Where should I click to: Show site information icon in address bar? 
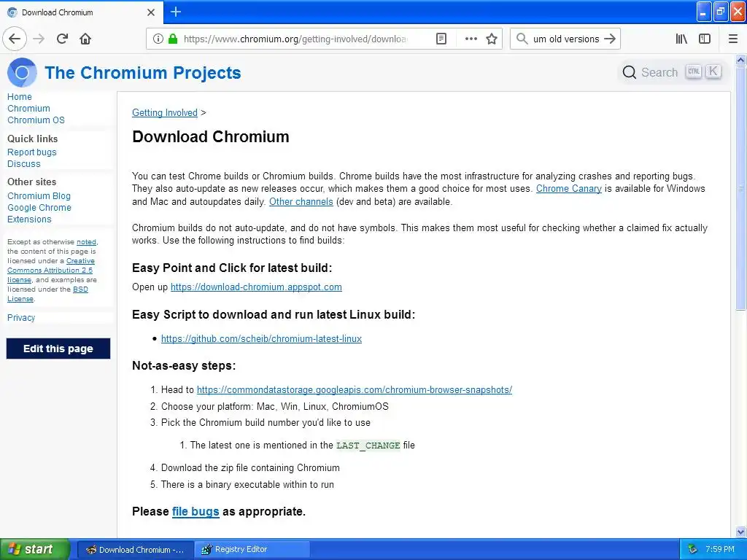point(158,39)
